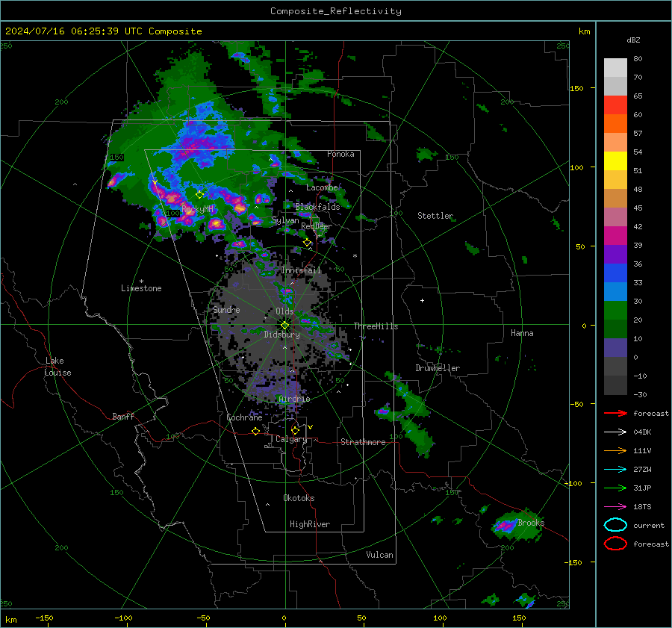Screen dimensions: 672x628
Task: Click the orange 111V arrow icon
Action: point(615,450)
